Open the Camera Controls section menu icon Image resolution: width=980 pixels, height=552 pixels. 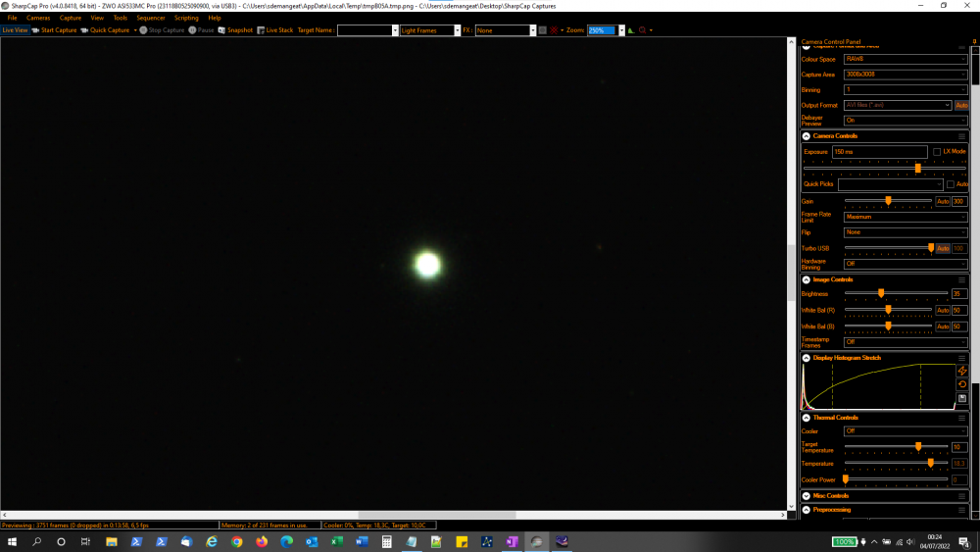(962, 136)
